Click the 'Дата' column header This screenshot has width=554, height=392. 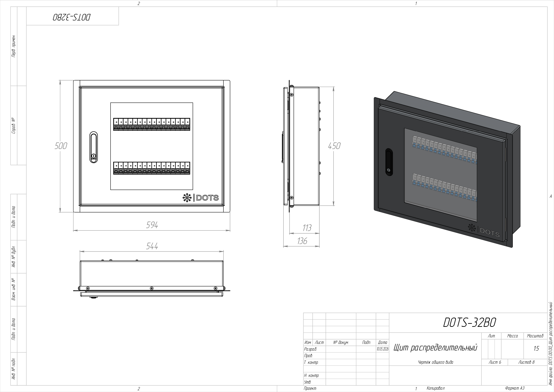pos(382,342)
